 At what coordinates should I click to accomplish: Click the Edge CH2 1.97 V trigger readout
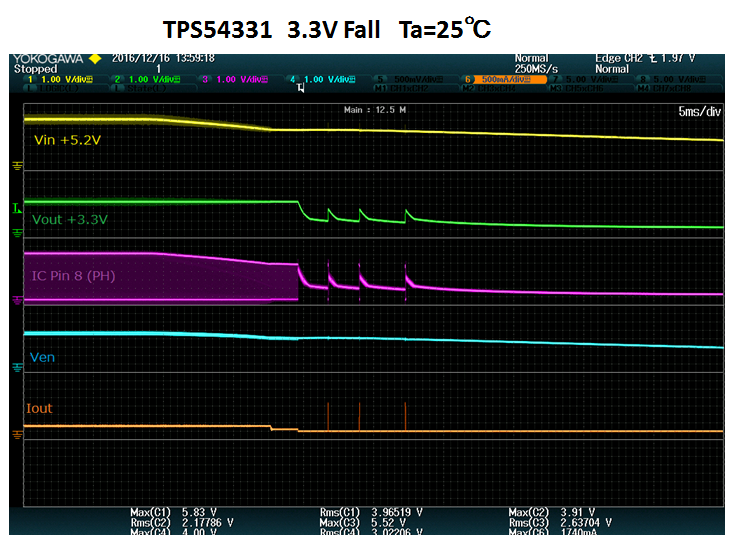point(645,58)
